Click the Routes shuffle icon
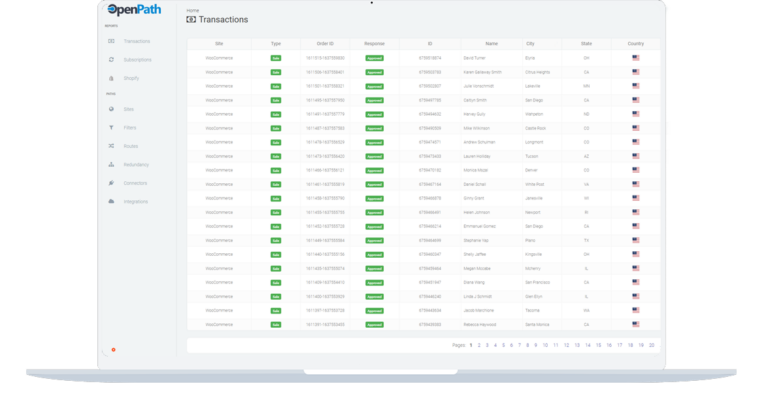Viewport: 768px width, 405px height. 111,146
